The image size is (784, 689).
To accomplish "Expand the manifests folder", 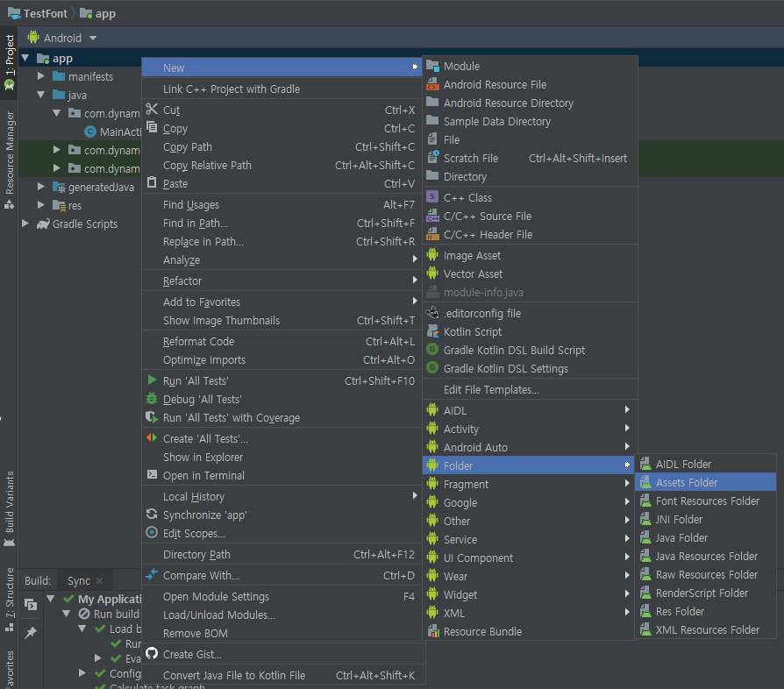I will 41,76.
